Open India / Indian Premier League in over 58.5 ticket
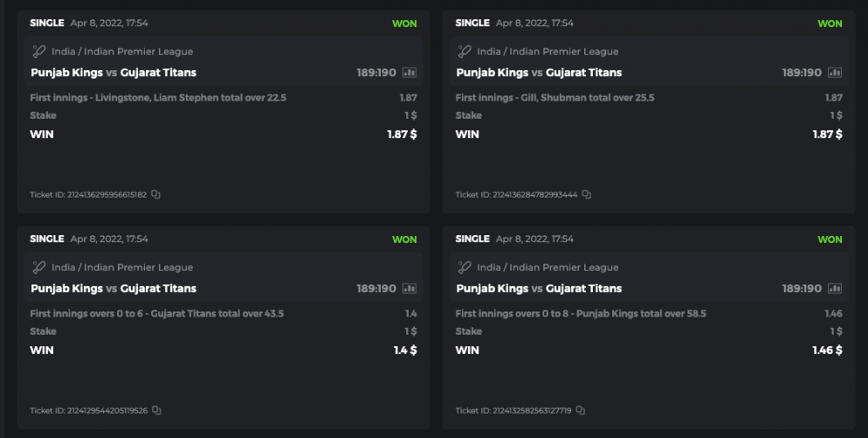Image resolution: width=868 pixels, height=438 pixels. click(x=548, y=267)
